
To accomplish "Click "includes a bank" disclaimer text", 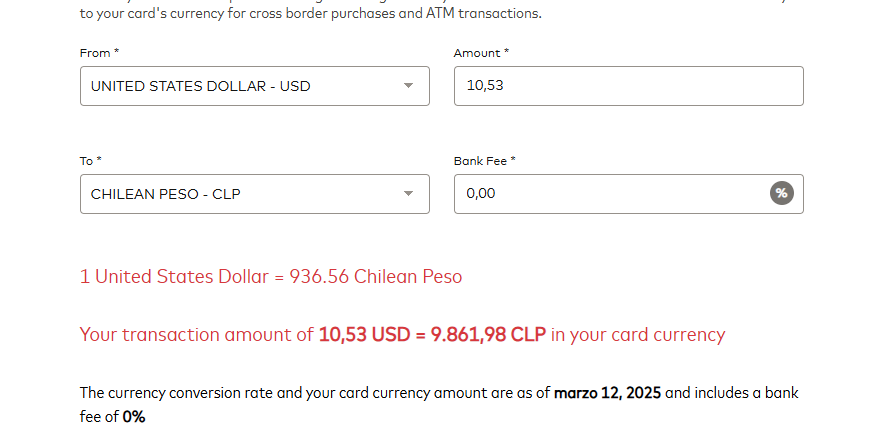I will pyautogui.click(x=749, y=393).
